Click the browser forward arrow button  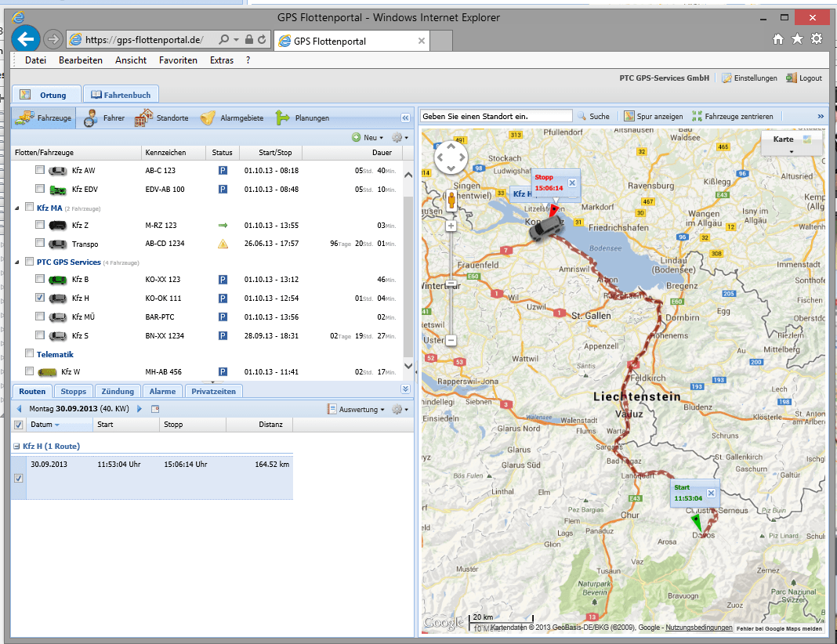[53, 39]
